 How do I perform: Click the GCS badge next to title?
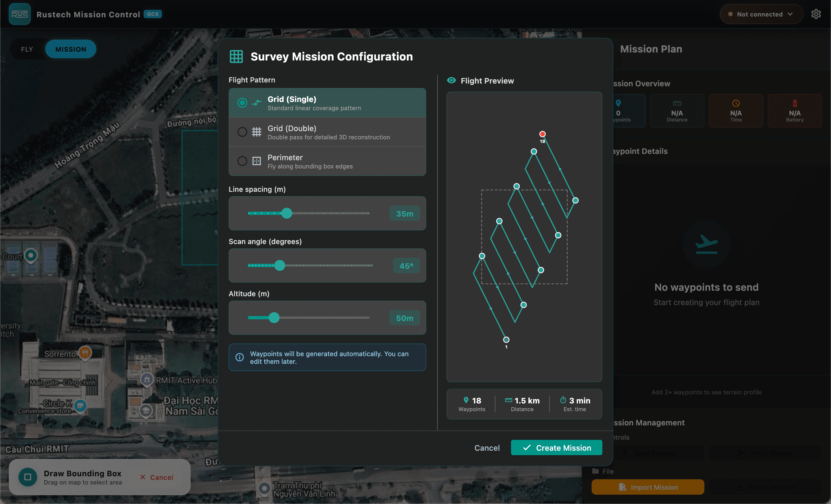[153, 14]
